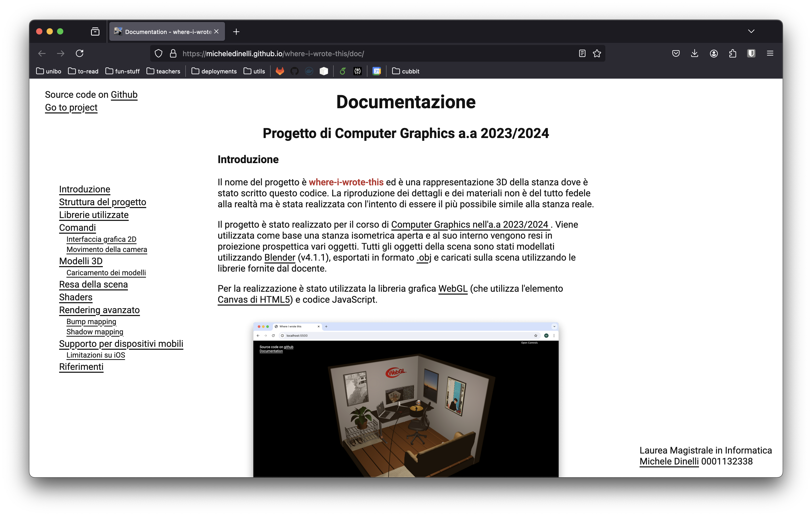The image size is (812, 516).
Task: Open the GitHub bookmark icon
Action: coord(294,71)
